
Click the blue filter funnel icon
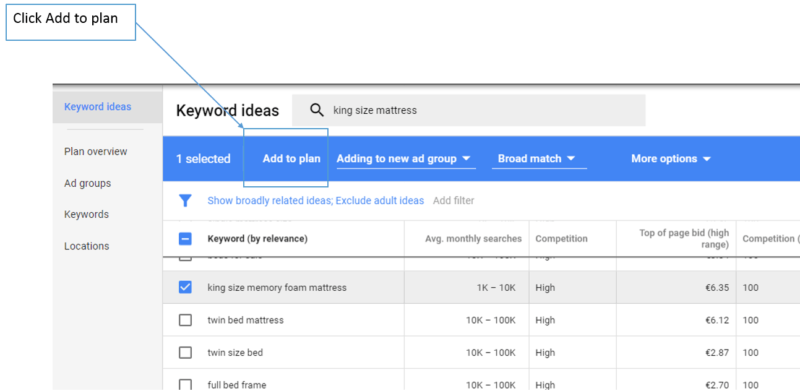[185, 201]
